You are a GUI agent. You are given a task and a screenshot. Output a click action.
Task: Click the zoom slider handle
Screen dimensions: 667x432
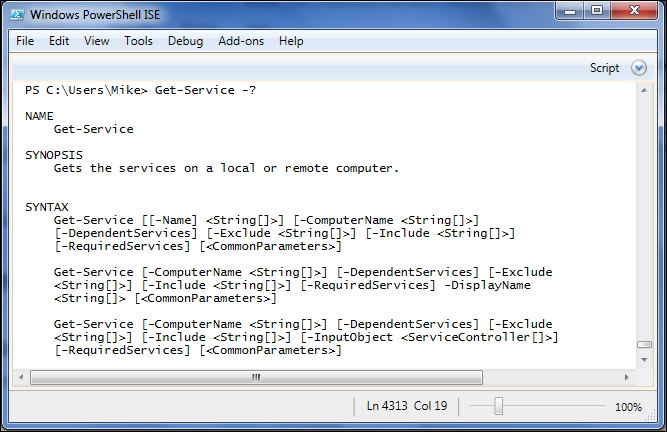(x=499, y=406)
